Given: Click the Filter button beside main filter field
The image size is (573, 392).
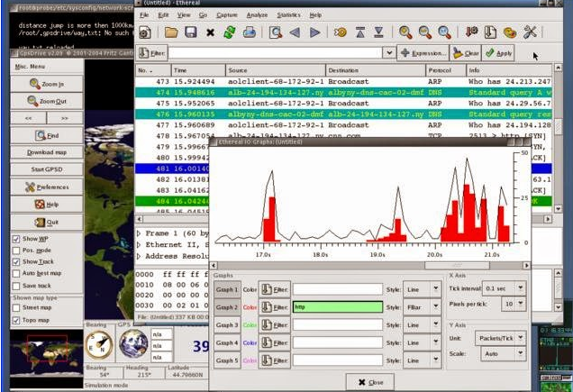Looking at the screenshot, I should (152, 53).
